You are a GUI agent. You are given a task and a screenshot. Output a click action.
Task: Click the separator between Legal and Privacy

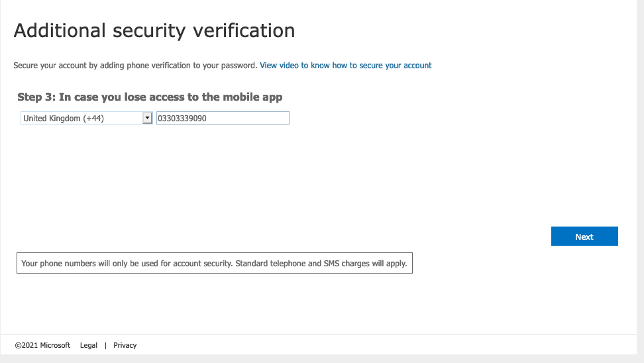[105, 345]
